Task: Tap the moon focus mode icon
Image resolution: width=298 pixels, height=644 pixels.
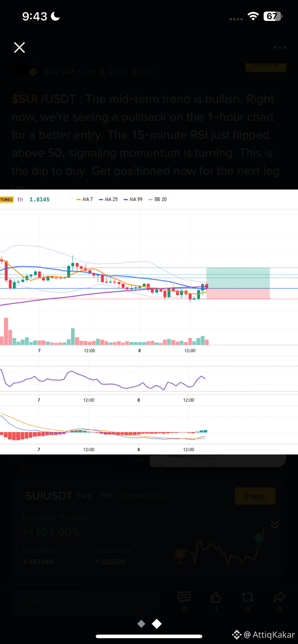Action: 55,16
